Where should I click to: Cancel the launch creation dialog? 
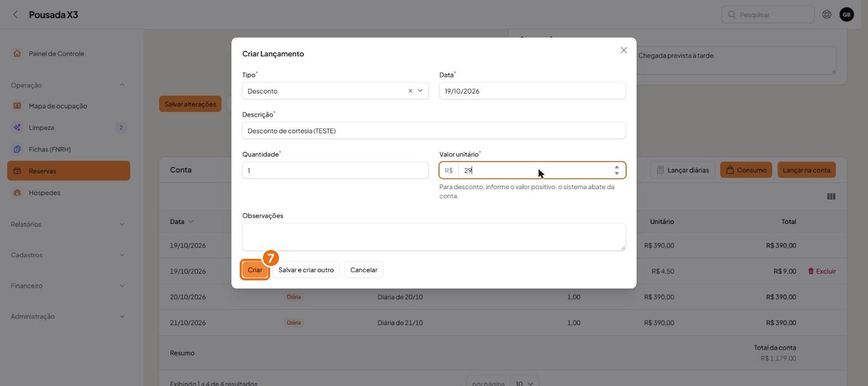tap(364, 270)
